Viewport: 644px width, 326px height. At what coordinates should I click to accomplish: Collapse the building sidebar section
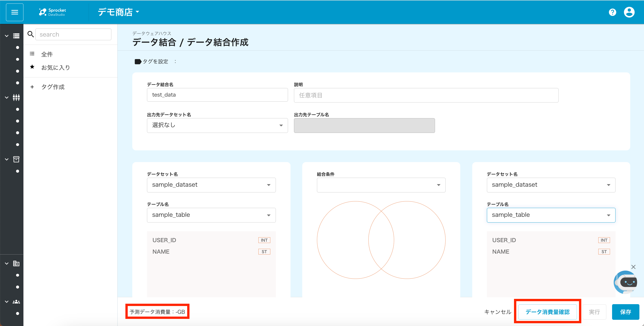click(7, 263)
